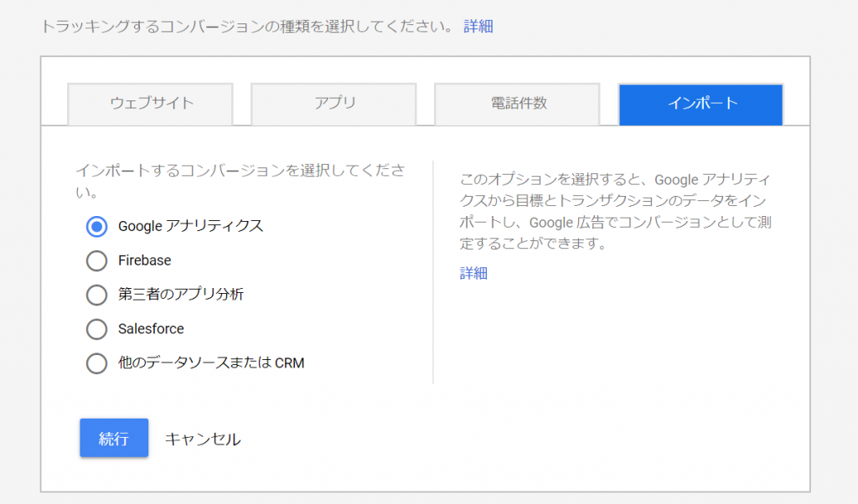858x504 pixels.
Task: Select the Google アナリティクス radio option
Action: (x=97, y=226)
